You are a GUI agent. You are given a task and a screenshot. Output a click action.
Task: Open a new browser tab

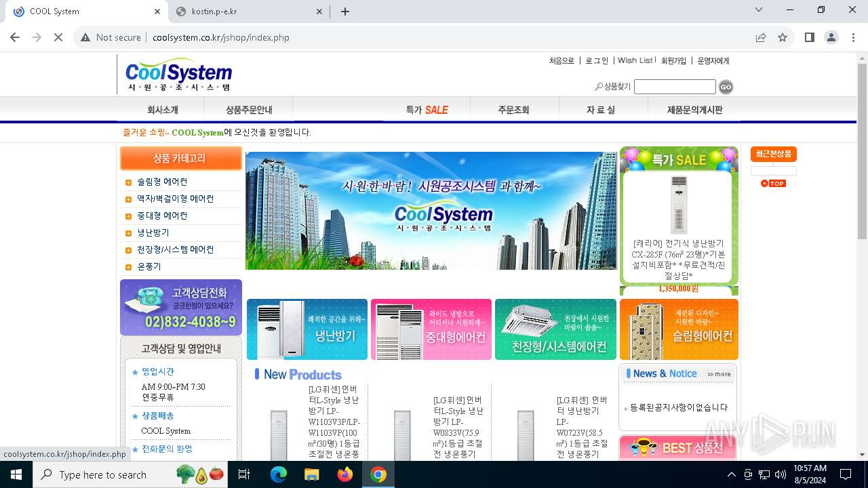(345, 11)
